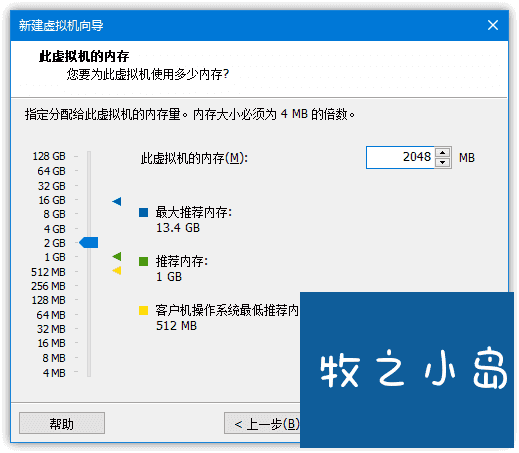Increase memory with the spinner up arrow

click(x=442, y=153)
